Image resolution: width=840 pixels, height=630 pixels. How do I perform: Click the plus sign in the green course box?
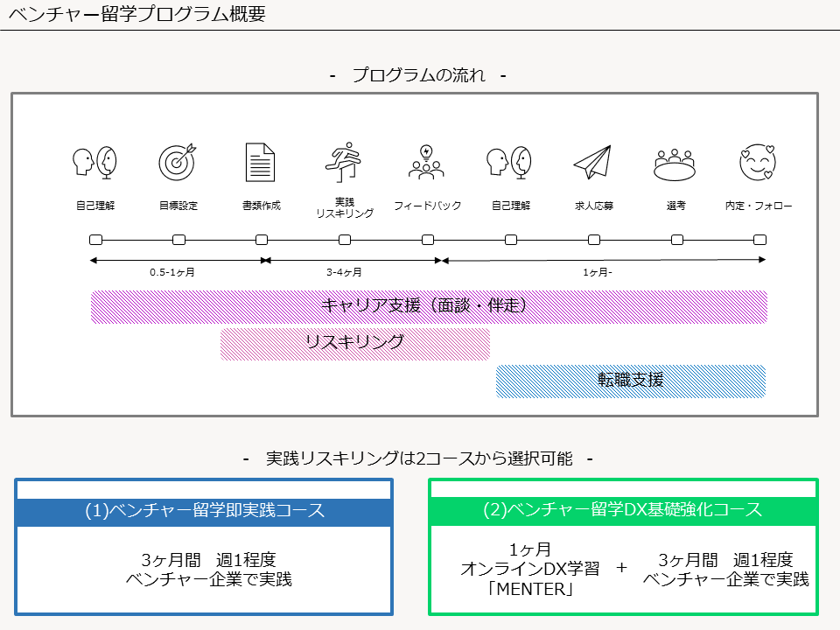(x=621, y=568)
